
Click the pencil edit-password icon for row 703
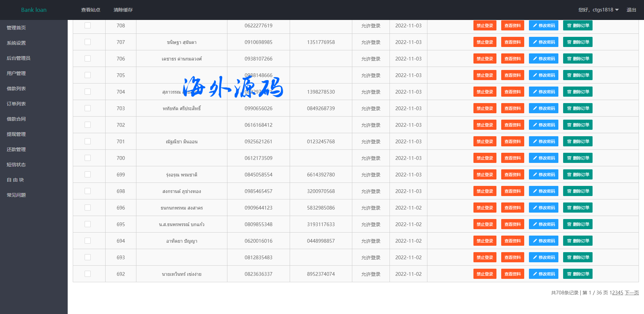click(535, 108)
